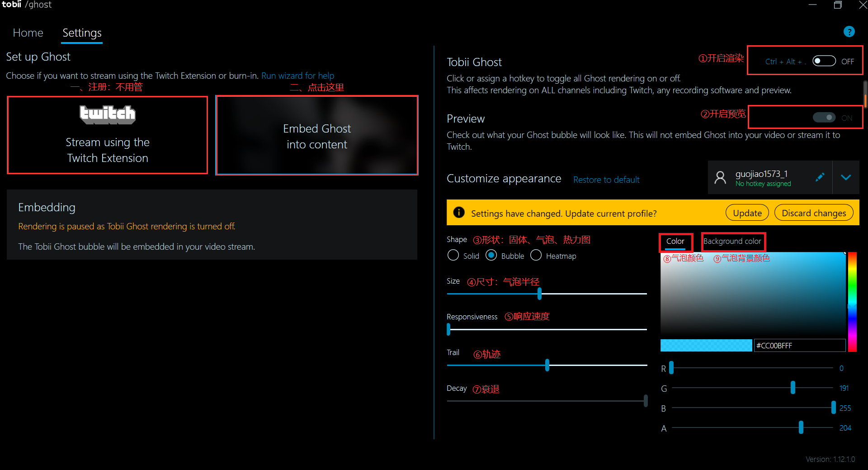Click Restore to default link

606,180
